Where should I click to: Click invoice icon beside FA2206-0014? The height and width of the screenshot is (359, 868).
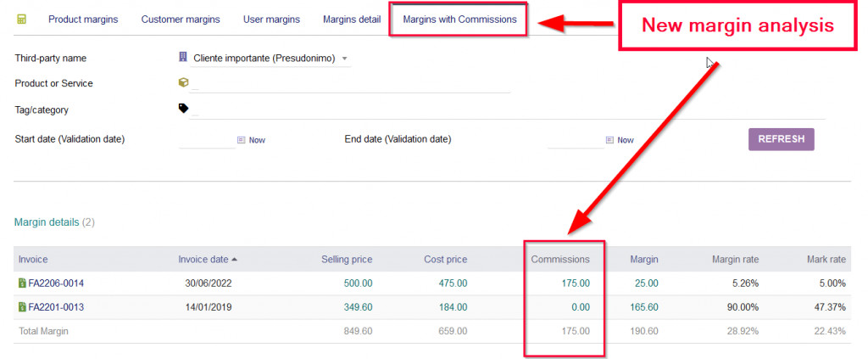[x=22, y=283]
